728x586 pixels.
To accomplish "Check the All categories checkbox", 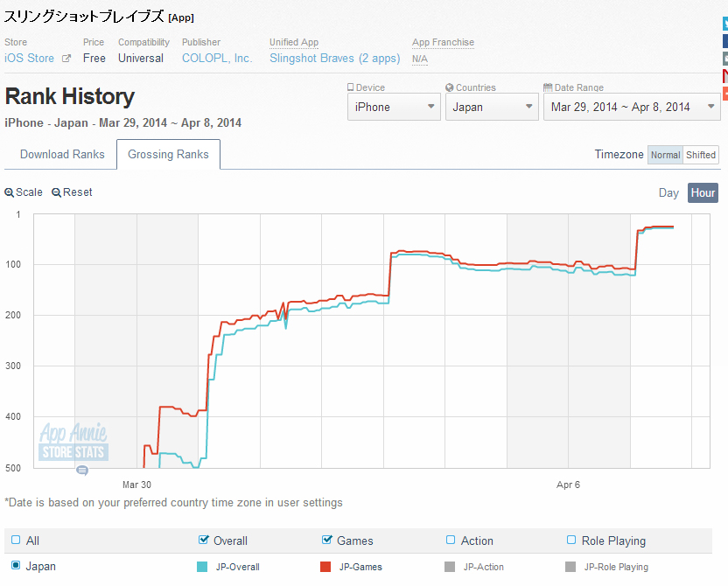I will [x=16, y=540].
